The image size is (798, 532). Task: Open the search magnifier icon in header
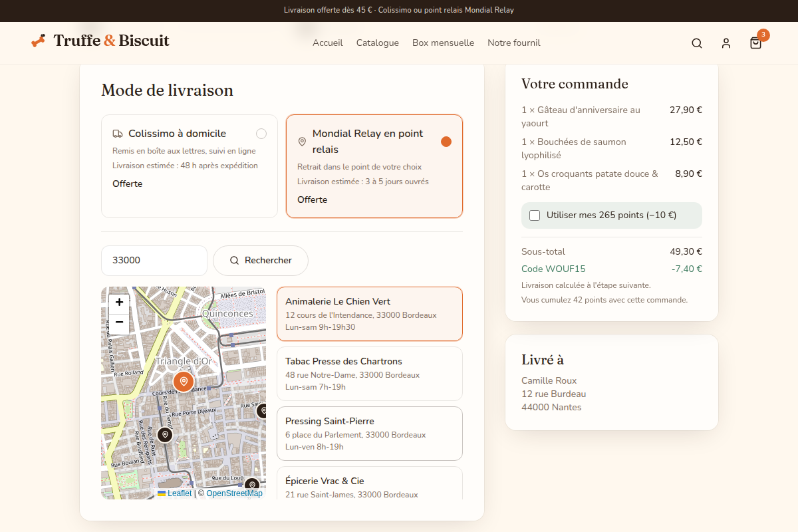pos(697,43)
